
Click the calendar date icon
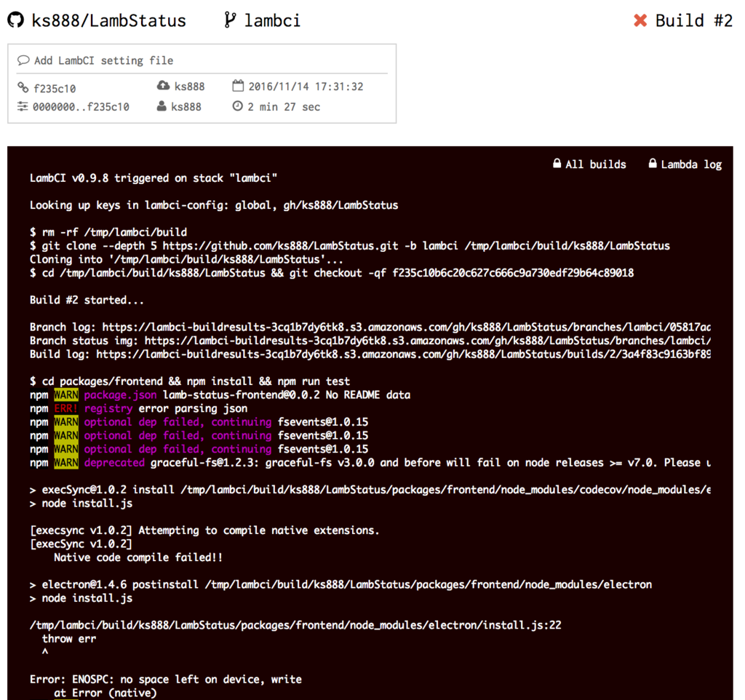tap(238, 86)
